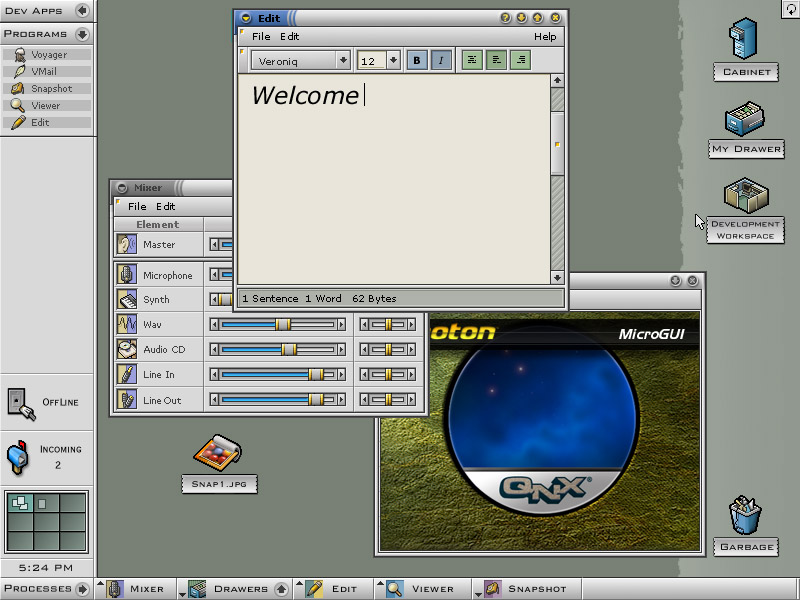Image resolution: width=800 pixels, height=600 pixels.
Task: Click the Line Out icon in Mixer
Action: coord(127,400)
